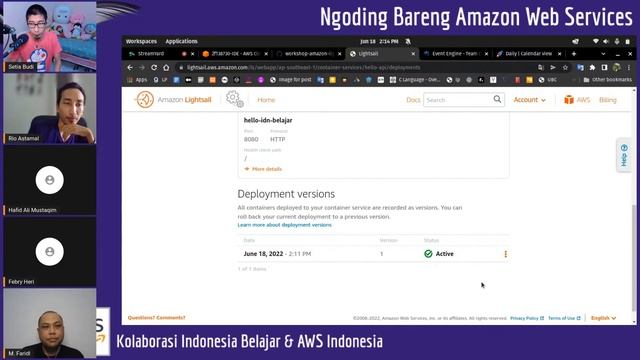
Task: Go to Lightsail Home
Action: [266, 100]
